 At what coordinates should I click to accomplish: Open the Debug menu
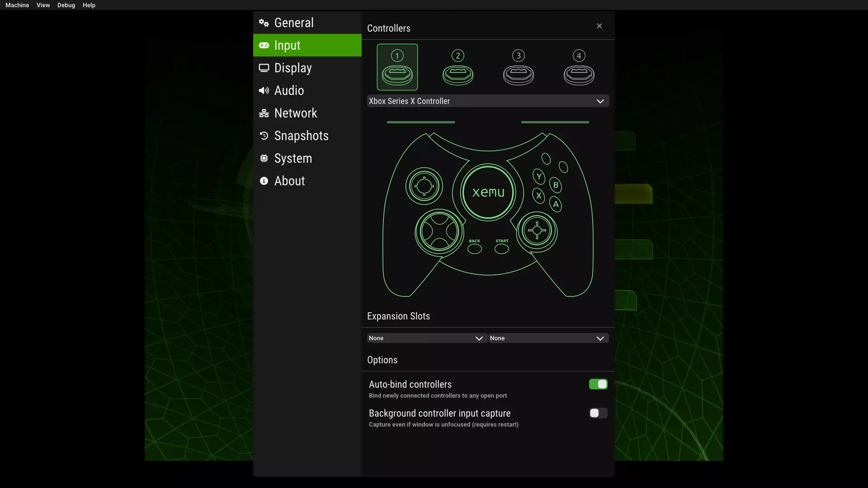pos(66,5)
